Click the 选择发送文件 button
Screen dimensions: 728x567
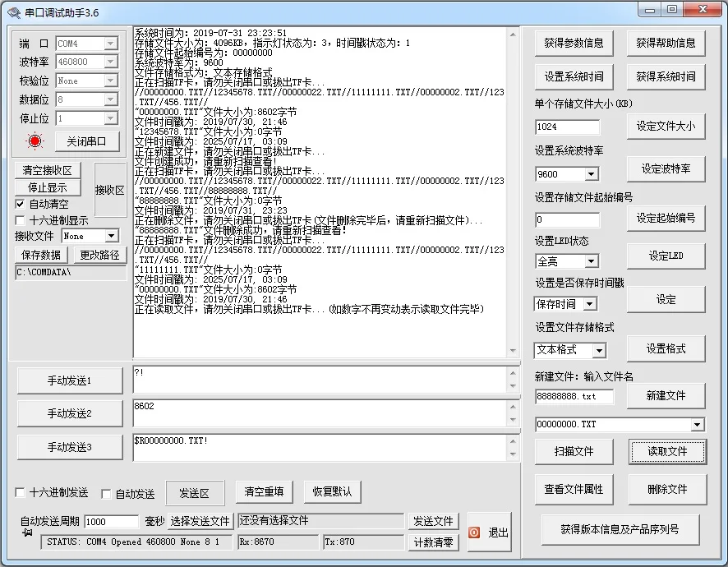[x=200, y=522]
